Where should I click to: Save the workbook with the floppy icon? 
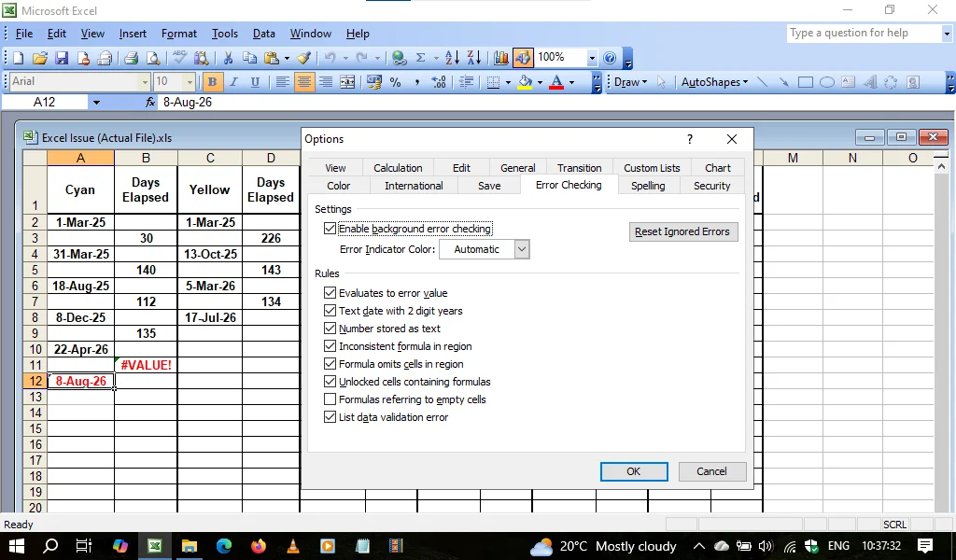[61, 58]
